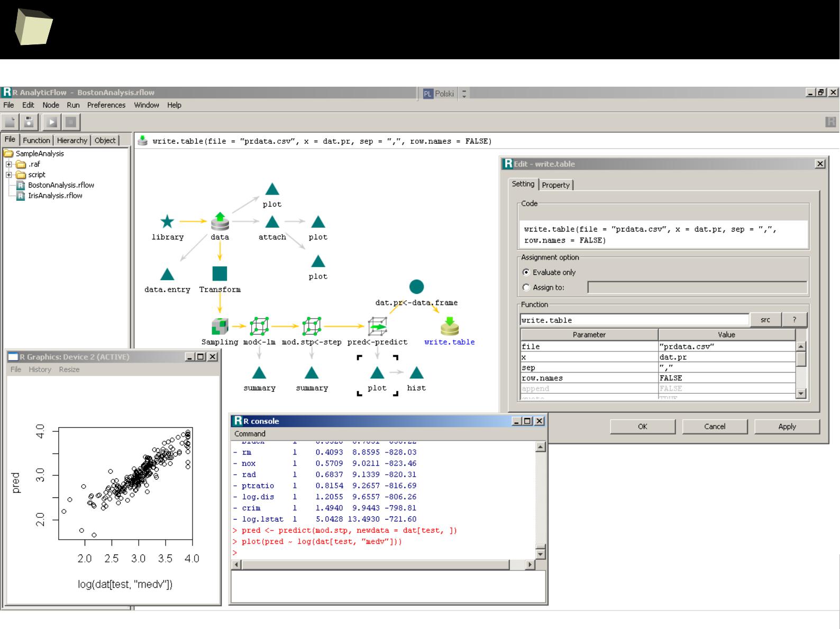The height and width of the screenshot is (629, 840).
Task: Click the R console vertical scroll up arrow
Action: [540, 447]
